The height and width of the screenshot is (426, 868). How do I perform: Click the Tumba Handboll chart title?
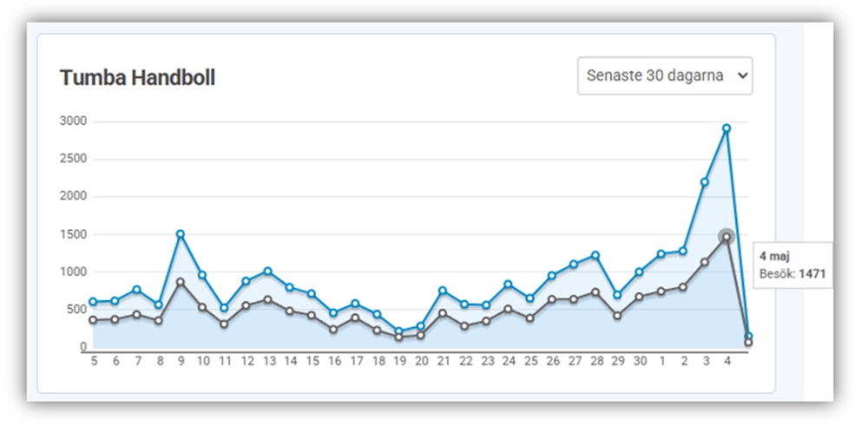[137, 77]
